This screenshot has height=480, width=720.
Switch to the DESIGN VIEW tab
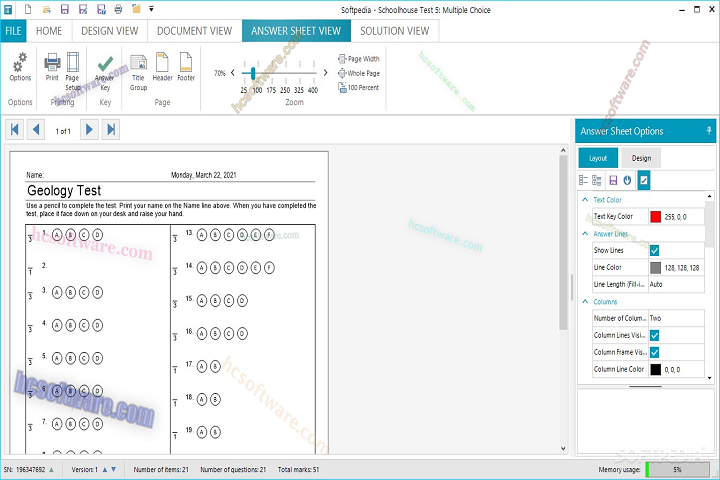point(109,31)
